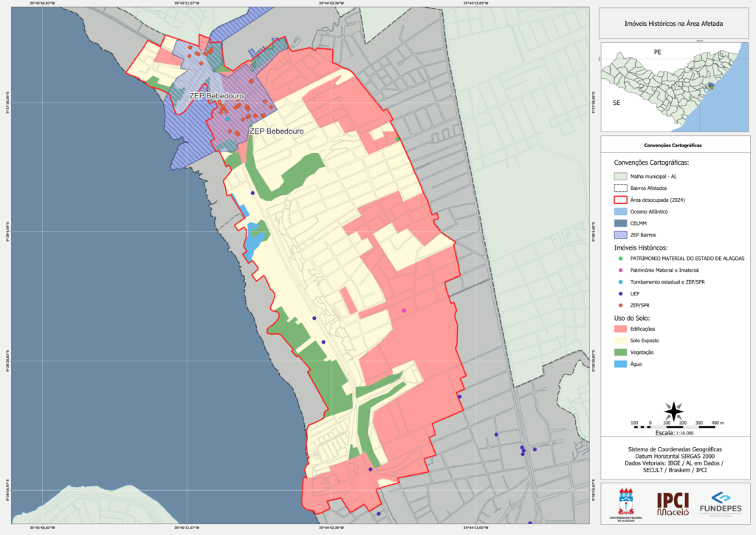Click the green Patrimônio Material do Estado legend dot
Viewport: 756px width, 535px height.
620,259
